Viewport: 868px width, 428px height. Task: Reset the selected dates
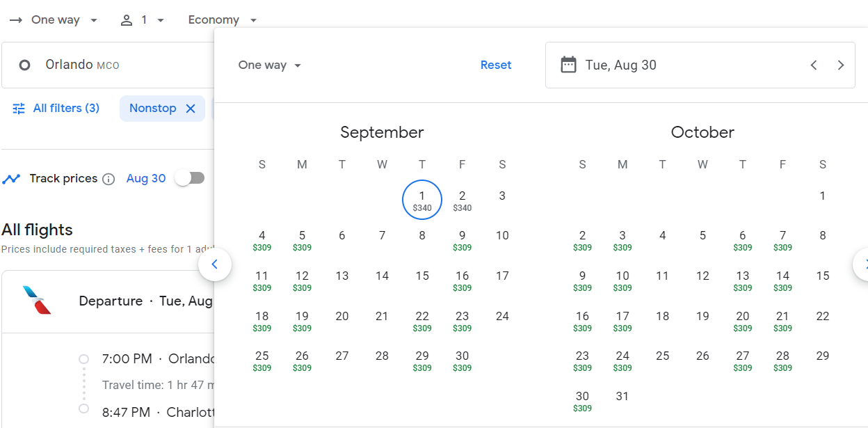click(496, 65)
